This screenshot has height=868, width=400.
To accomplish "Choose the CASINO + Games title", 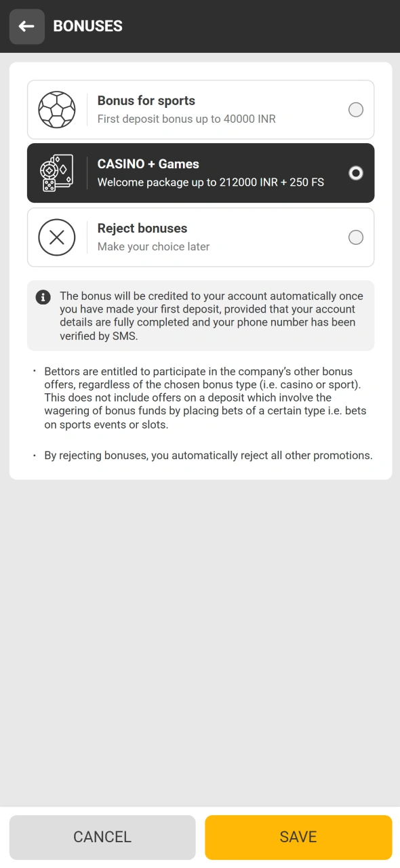I will click(148, 164).
